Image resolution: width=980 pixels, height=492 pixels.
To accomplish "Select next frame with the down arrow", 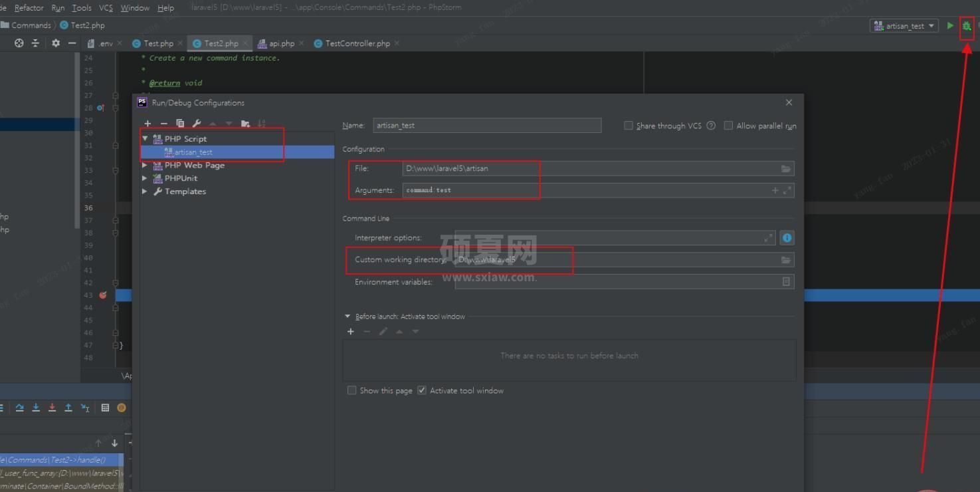I will 114,443.
